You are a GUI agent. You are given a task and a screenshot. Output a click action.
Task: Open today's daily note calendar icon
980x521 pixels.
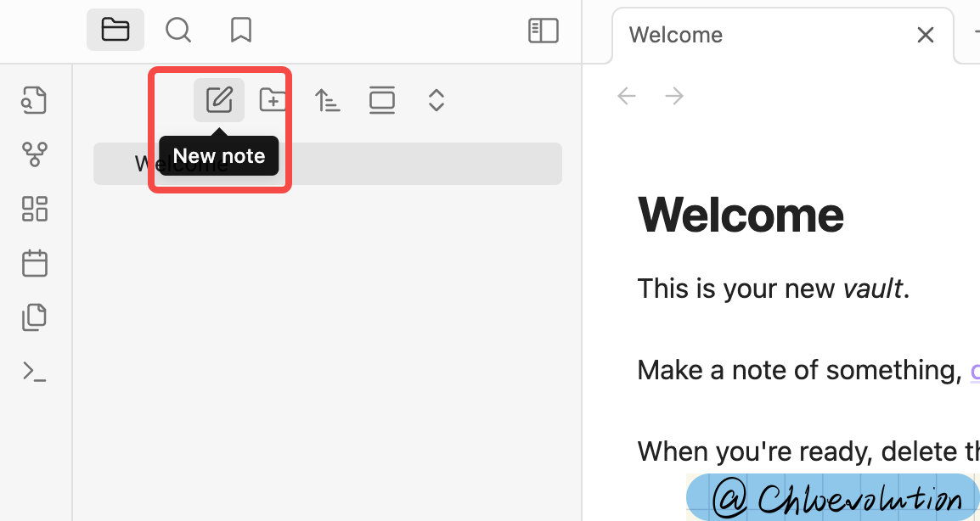coord(34,263)
